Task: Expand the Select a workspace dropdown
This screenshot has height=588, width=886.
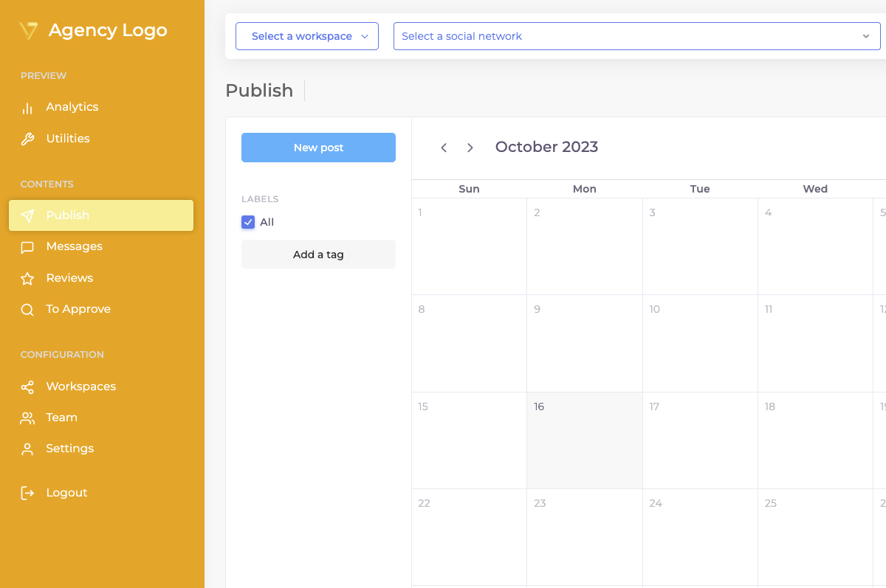Action: (x=307, y=36)
